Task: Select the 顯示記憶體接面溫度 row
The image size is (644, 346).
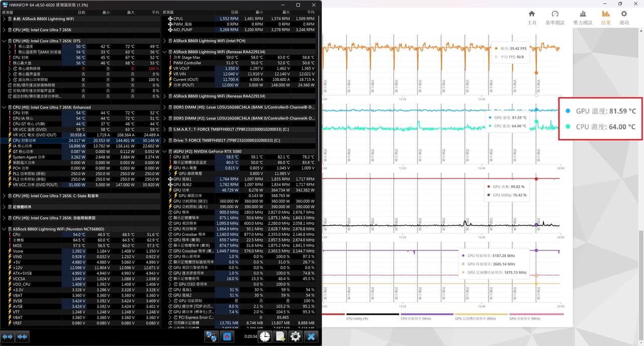Action: (x=240, y=162)
